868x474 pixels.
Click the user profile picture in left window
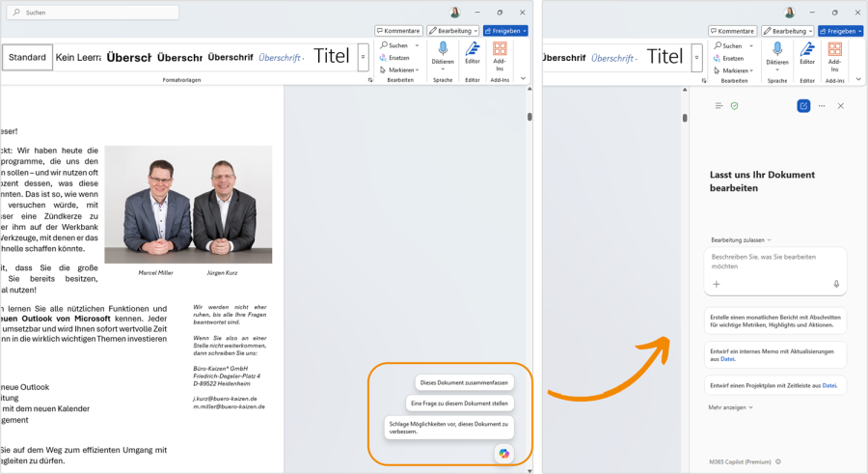tap(455, 13)
